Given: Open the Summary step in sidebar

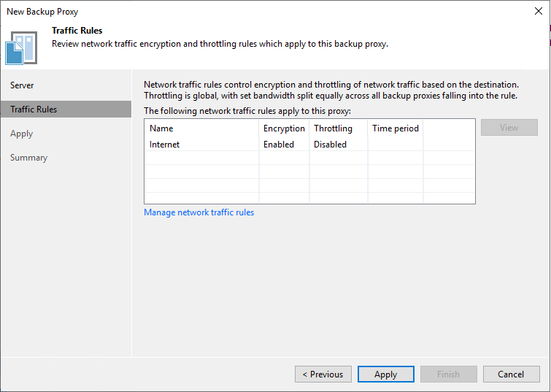Looking at the screenshot, I should point(28,158).
